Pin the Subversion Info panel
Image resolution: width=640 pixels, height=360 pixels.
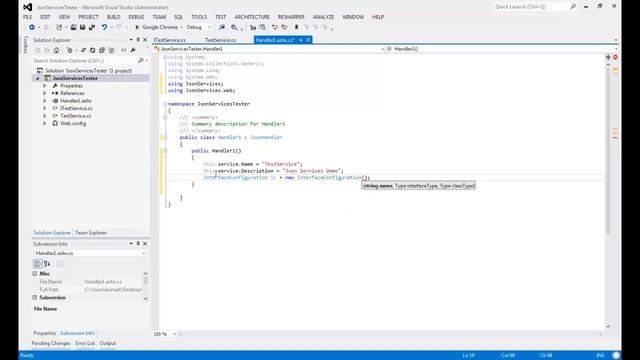point(138,244)
